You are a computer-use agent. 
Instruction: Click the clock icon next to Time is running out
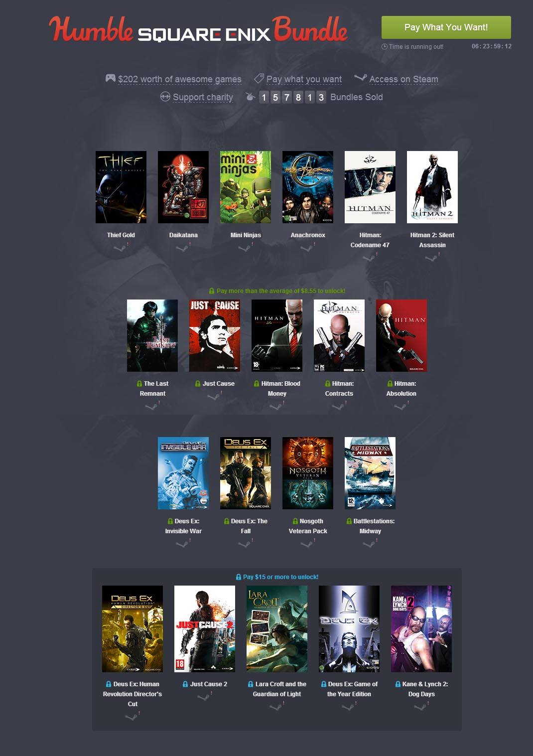pos(384,47)
